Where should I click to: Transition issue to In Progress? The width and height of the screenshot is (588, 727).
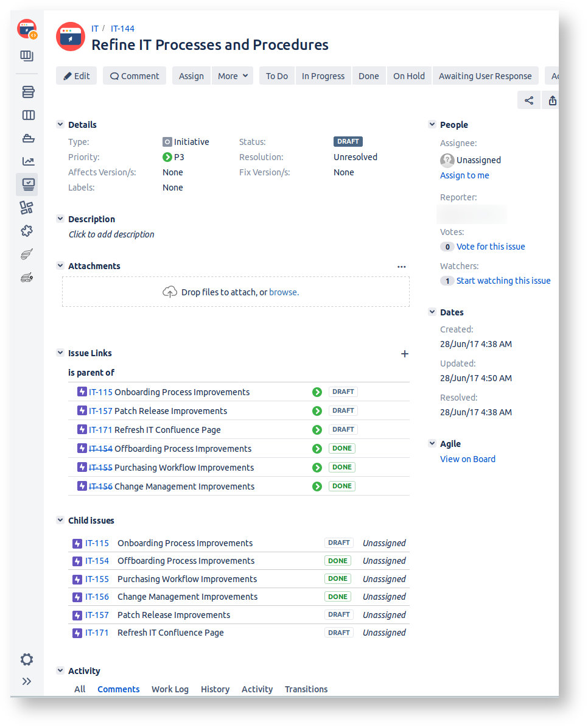323,76
